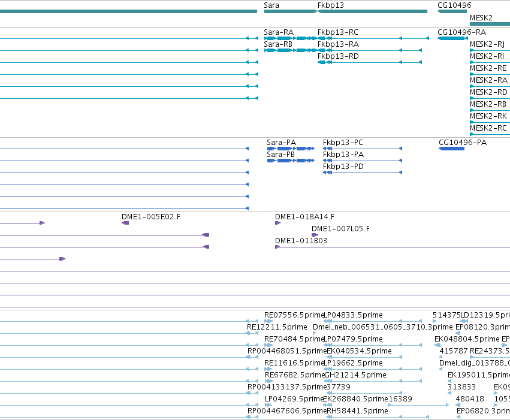Image resolution: width=510 pixels, height=420 pixels.
Task: Select the MESK2-RB transcript label
Action: coord(488,104)
